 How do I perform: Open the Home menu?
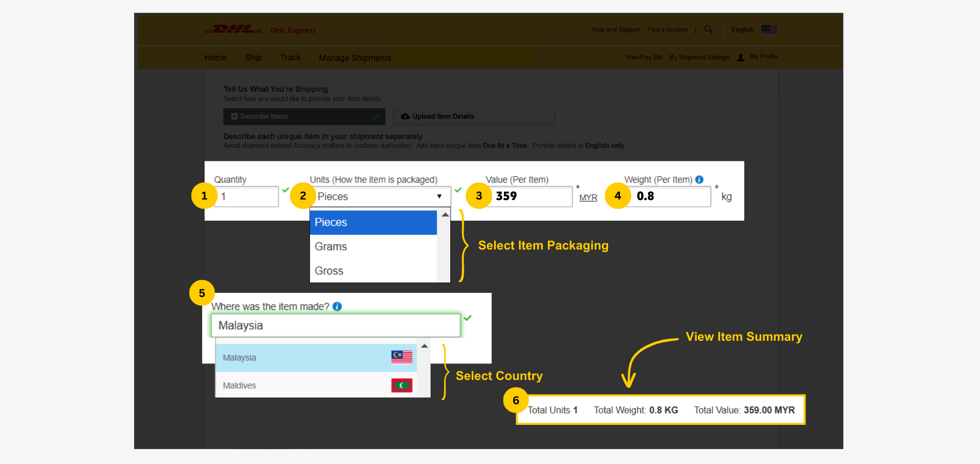216,58
